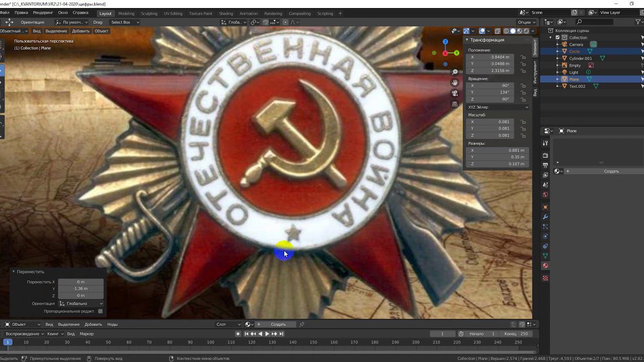This screenshot has height=362, width=644.
Task: Open the Select Box drag dropdown
Action: coord(124,22)
